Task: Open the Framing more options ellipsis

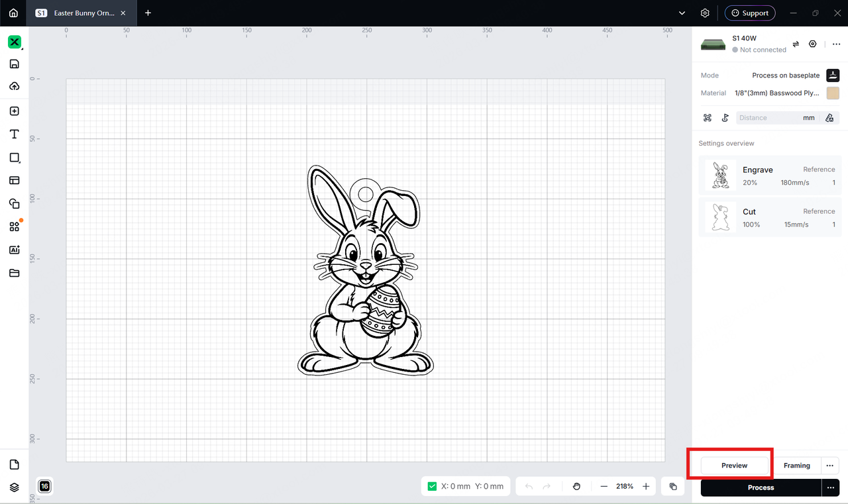Action: click(x=830, y=466)
